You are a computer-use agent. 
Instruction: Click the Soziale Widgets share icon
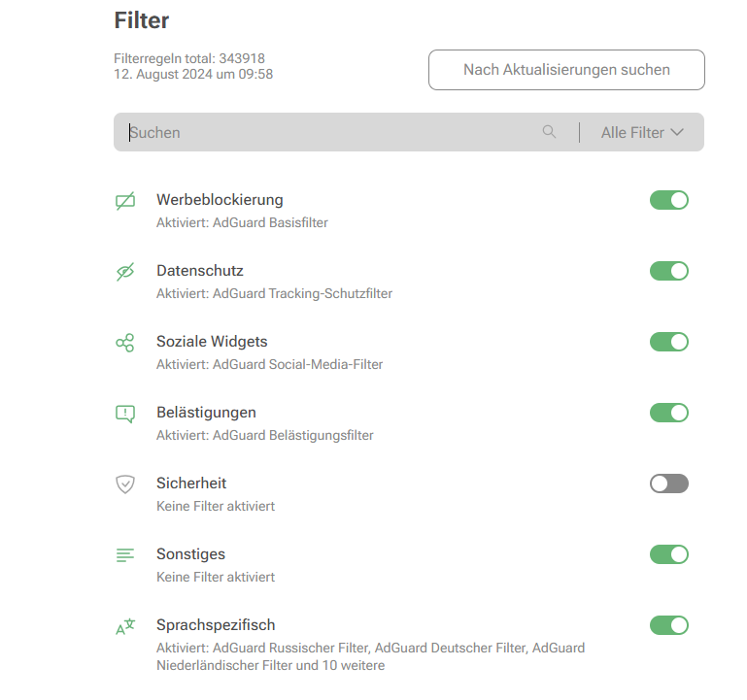click(x=125, y=343)
